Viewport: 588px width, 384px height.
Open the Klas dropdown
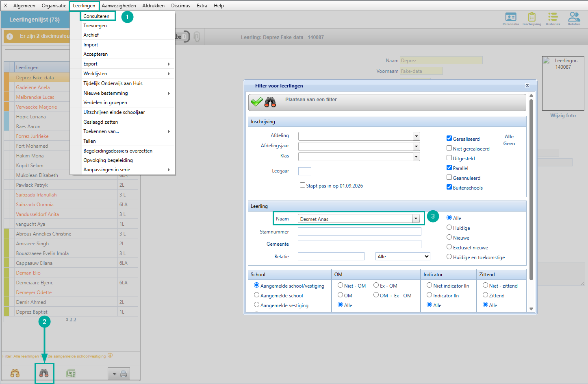point(416,157)
